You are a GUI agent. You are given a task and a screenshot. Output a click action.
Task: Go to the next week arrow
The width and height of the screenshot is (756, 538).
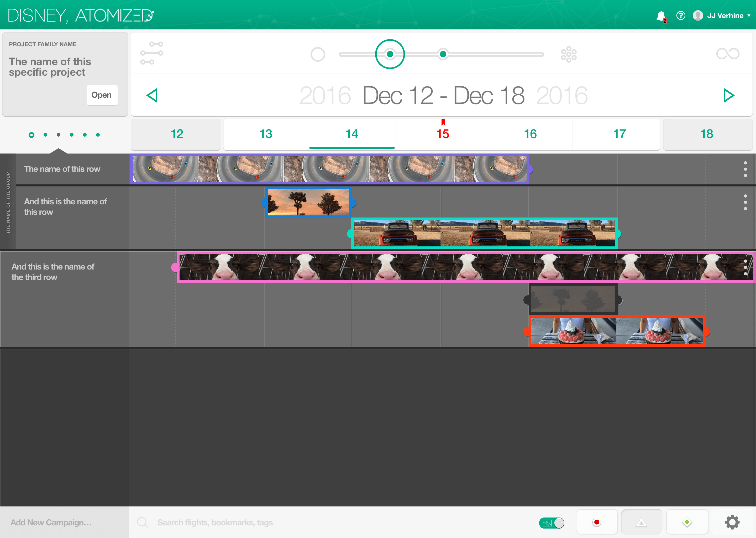click(728, 95)
